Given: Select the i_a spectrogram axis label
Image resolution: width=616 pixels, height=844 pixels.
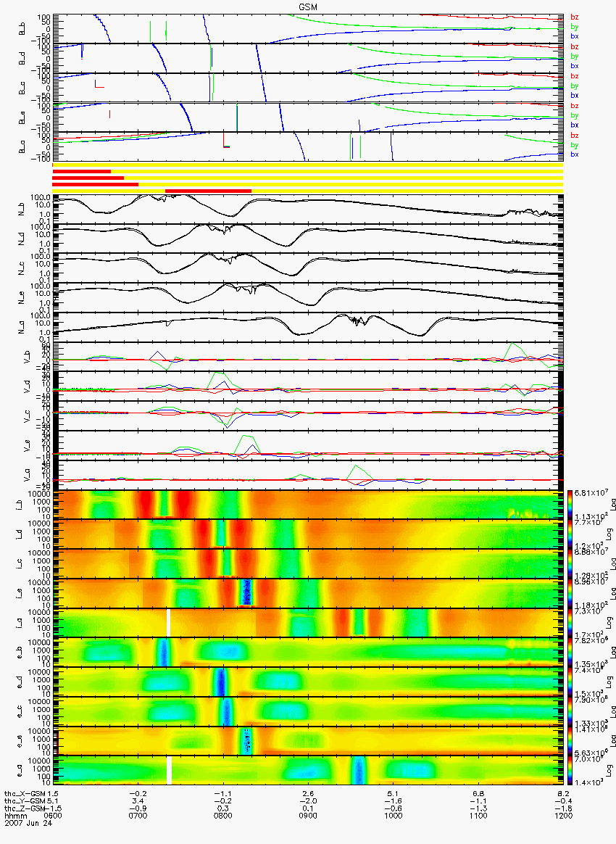Looking at the screenshot, I should (x=17, y=623).
